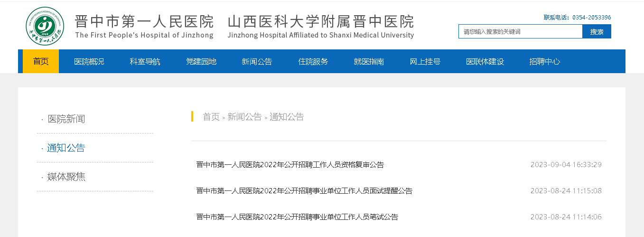Click the keyword search input field
Image resolution: width=644 pixels, height=237 pixels.
coord(520,31)
